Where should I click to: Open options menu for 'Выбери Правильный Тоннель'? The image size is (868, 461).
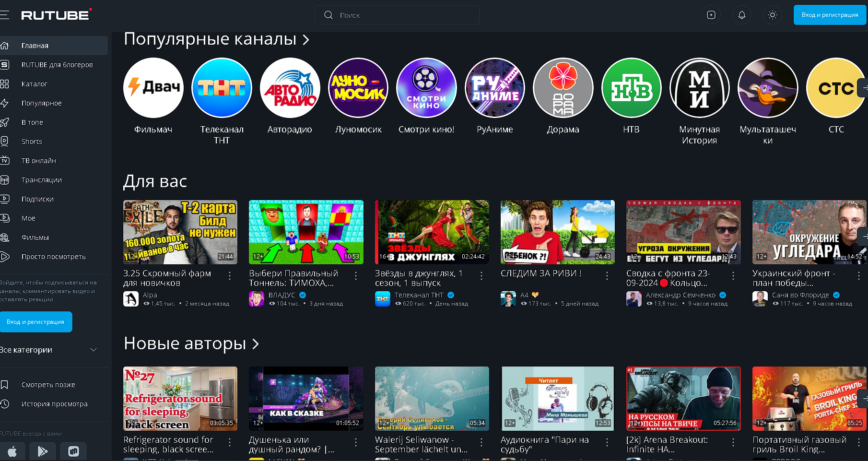pos(356,276)
